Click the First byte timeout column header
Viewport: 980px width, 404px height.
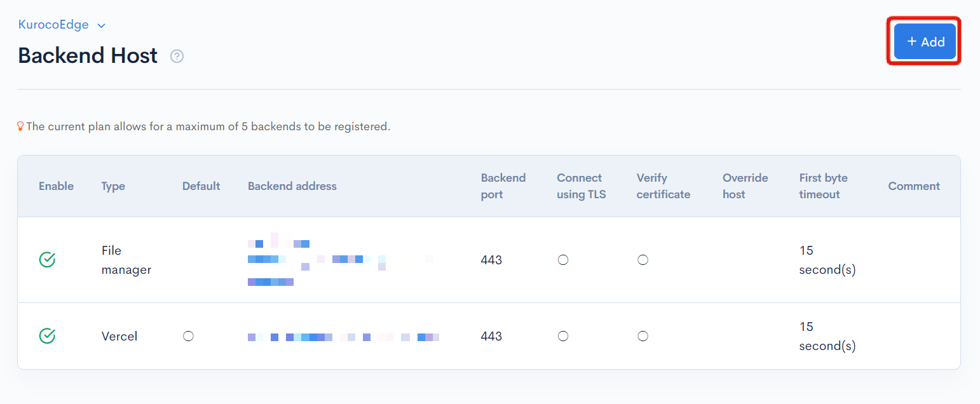pyautogui.click(x=823, y=185)
